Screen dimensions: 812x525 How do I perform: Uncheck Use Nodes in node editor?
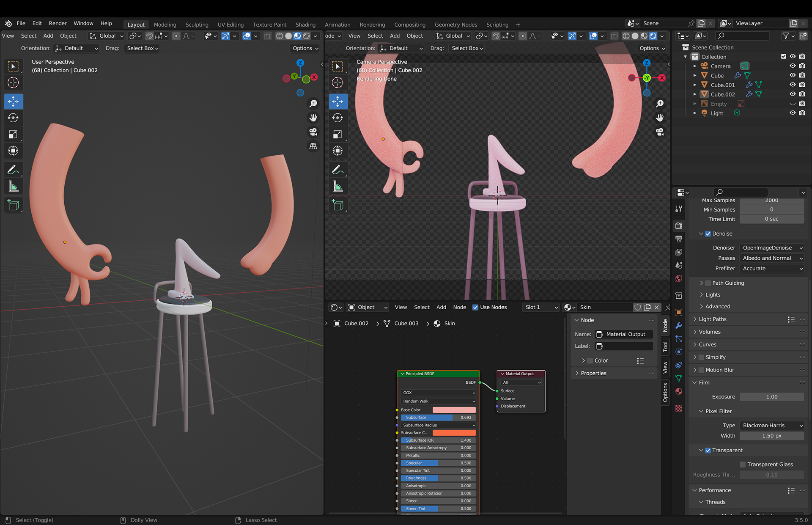(475, 308)
